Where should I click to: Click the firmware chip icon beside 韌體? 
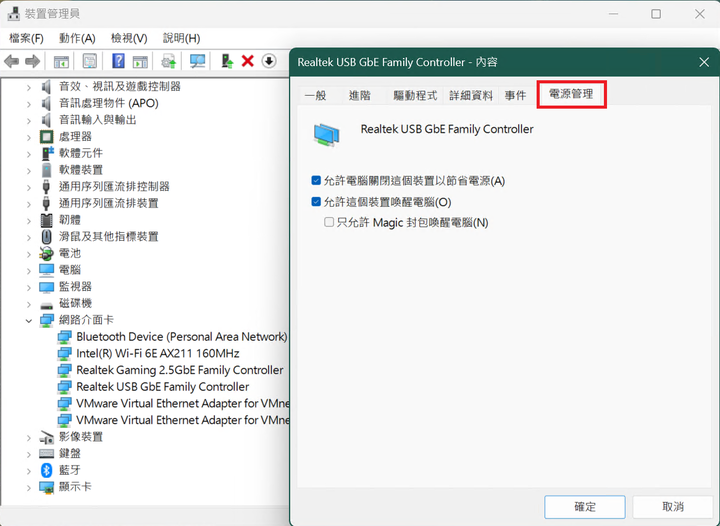tap(46, 220)
